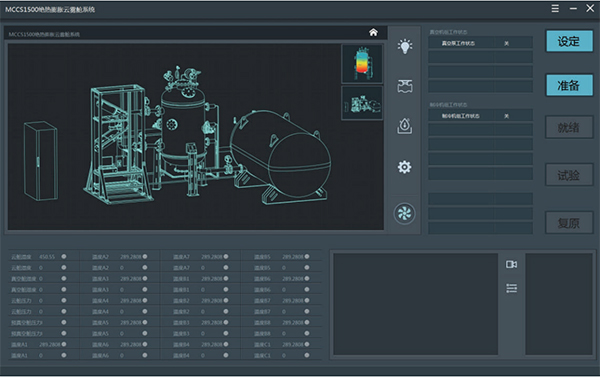The width and height of the screenshot is (600, 377).
Task: Click the 289.2808 value of 温度B5
Action: pyautogui.click(x=293, y=256)
